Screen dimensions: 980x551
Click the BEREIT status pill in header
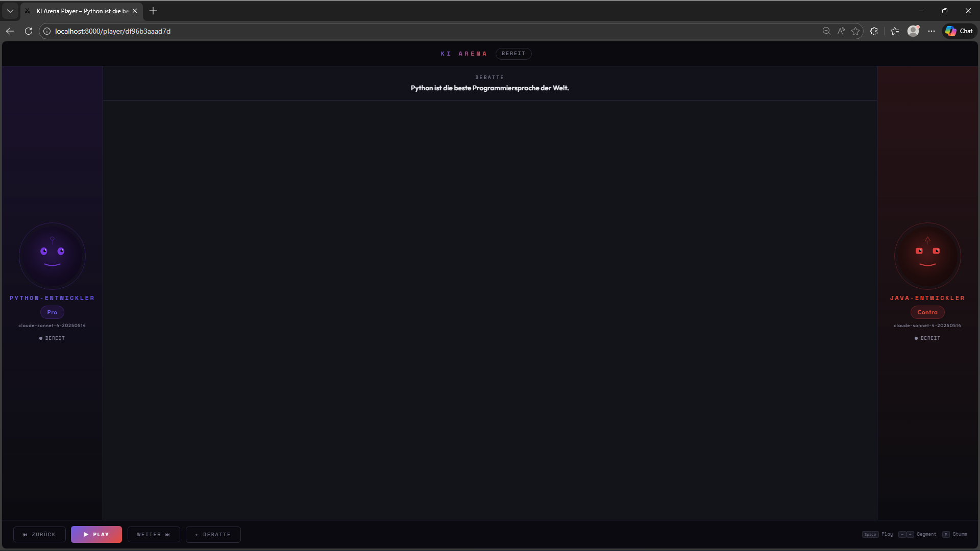(x=513, y=54)
